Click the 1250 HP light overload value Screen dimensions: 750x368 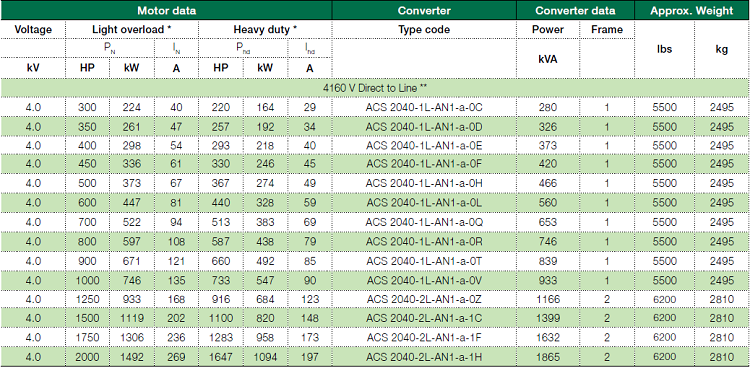click(87, 300)
